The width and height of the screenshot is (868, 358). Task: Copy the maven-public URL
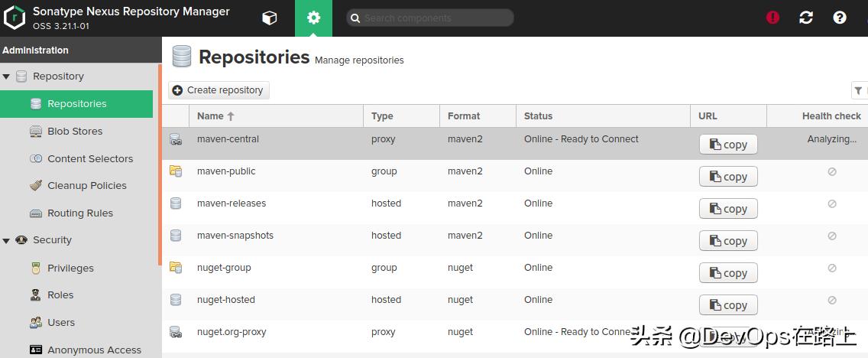click(728, 176)
